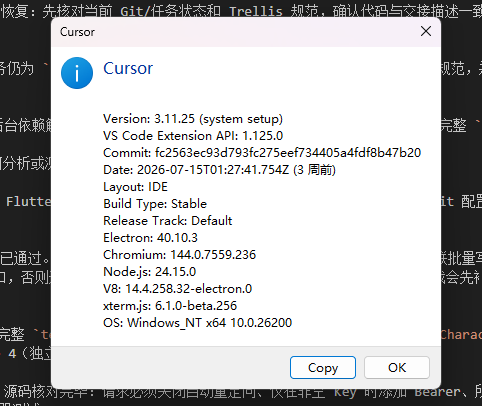Viewport: 482px width, 406px height.
Task: Click the 'Chromium: 144.0.7559.236' line
Action: coord(179,255)
